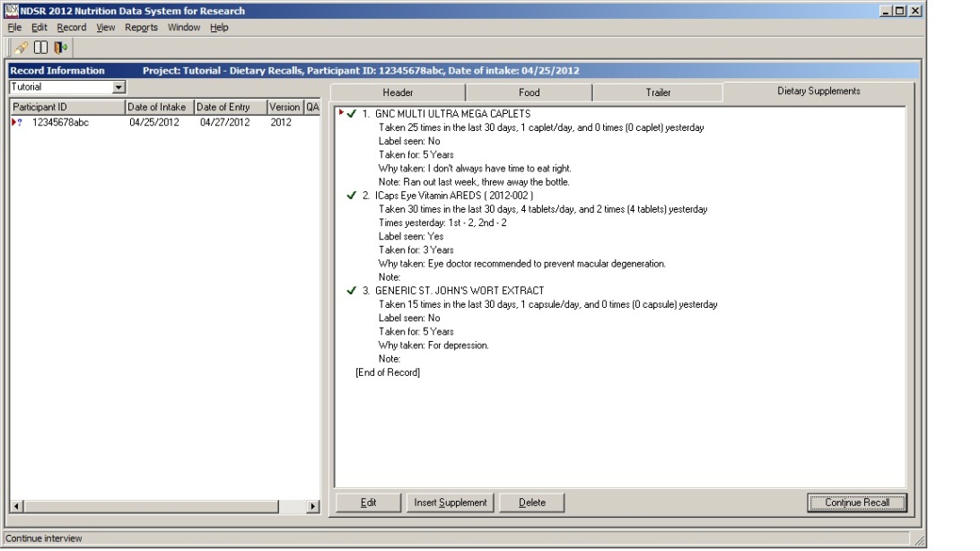Sort records by Date of Intake column
Viewport: 980px width, 551px height.
click(x=158, y=107)
